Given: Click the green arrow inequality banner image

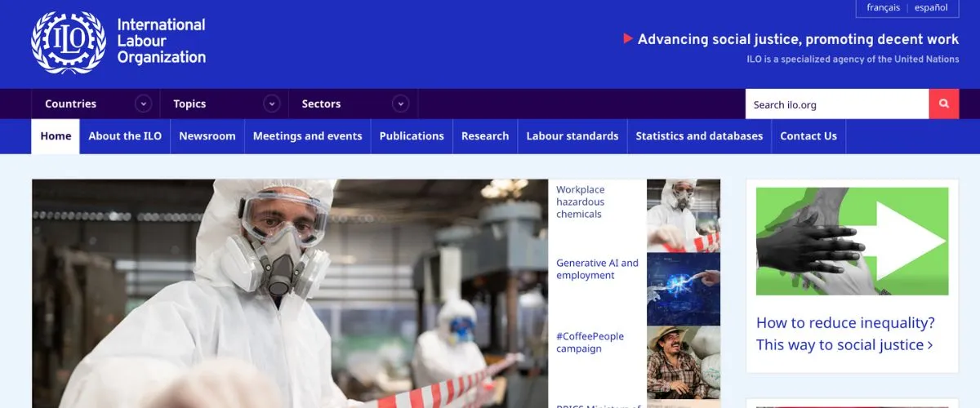Looking at the screenshot, I should [x=852, y=242].
